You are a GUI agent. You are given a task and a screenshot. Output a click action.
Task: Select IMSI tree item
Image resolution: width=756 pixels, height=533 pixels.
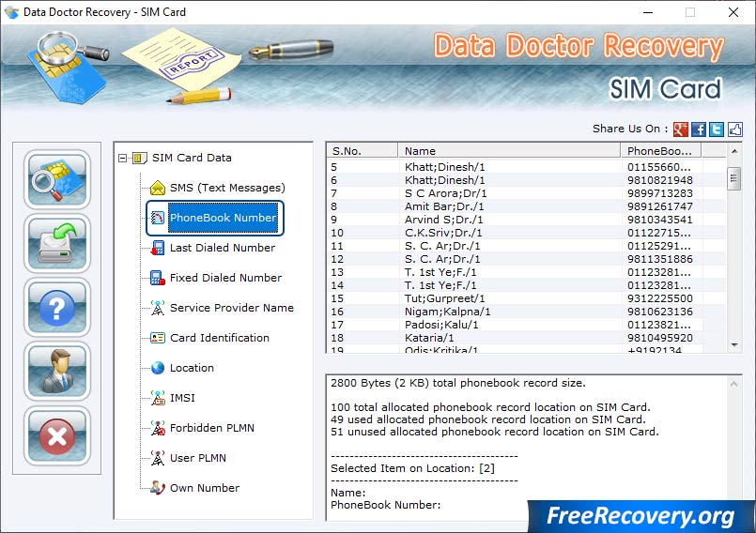182,398
